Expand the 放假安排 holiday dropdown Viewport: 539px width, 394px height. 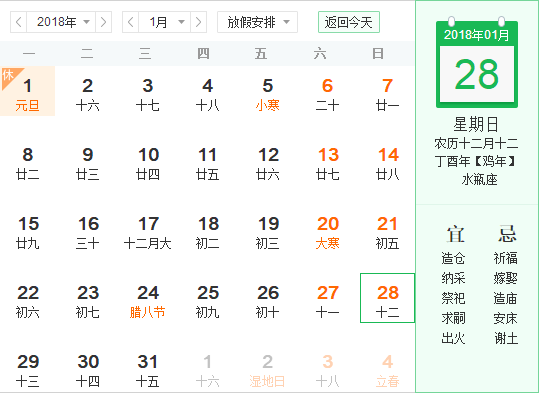pyautogui.click(x=257, y=22)
